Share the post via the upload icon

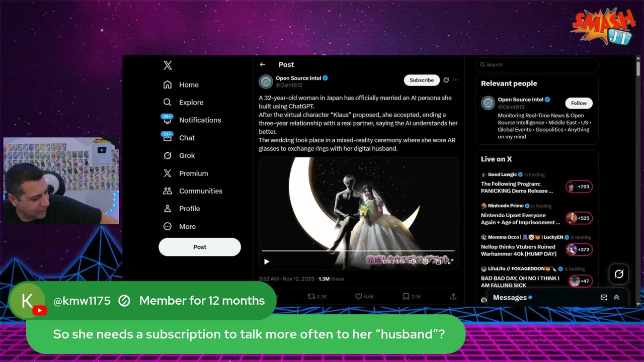[453, 297]
